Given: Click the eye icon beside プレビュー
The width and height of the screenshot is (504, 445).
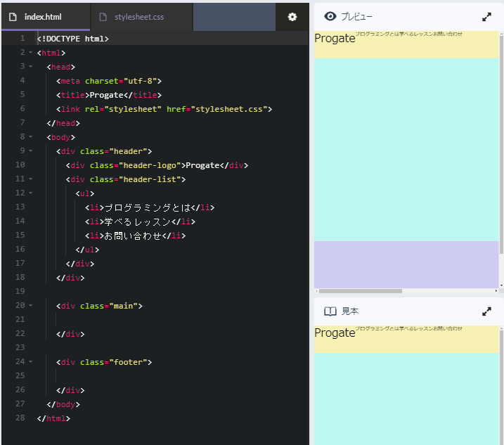Looking at the screenshot, I should point(330,16).
